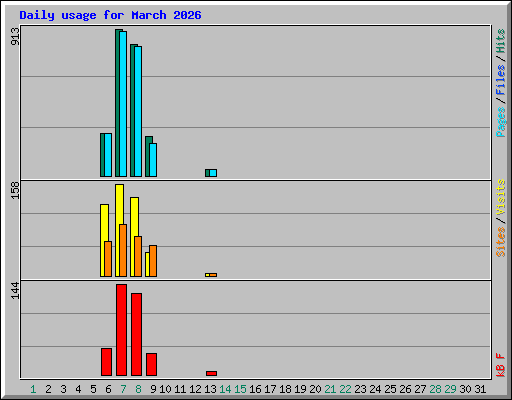Click the day 13 cyan bar in hits chart
512x400 pixels.
(x=213, y=173)
